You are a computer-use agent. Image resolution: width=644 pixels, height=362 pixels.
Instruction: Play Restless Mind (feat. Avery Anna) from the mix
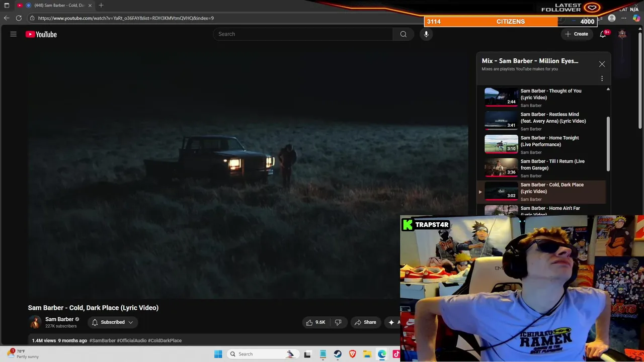541,121
